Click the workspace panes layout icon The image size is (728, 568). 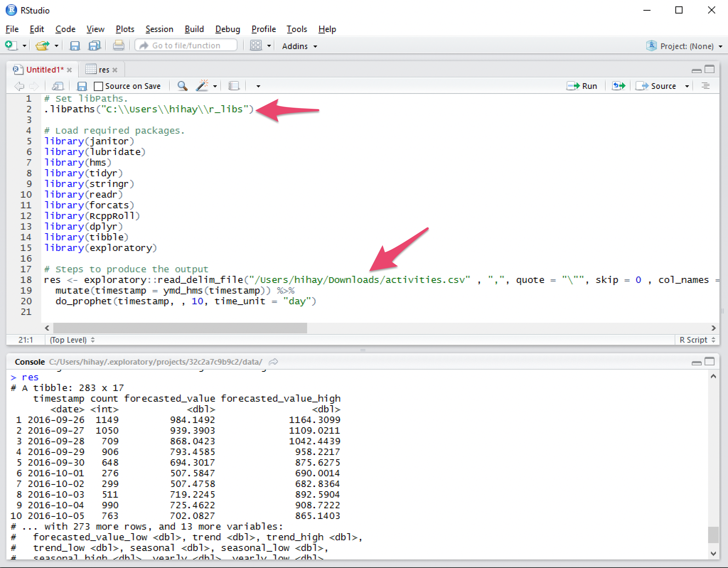[x=256, y=45]
